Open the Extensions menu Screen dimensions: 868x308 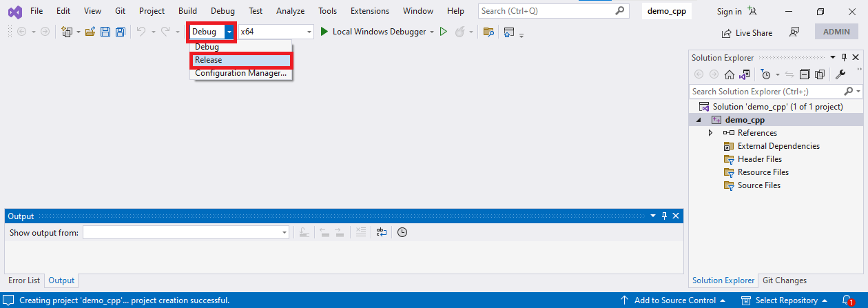[x=369, y=11]
